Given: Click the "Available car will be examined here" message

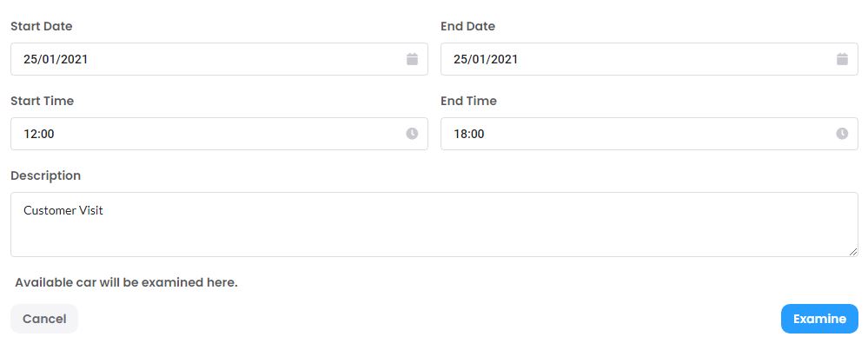Looking at the screenshot, I should click(x=126, y=282).
